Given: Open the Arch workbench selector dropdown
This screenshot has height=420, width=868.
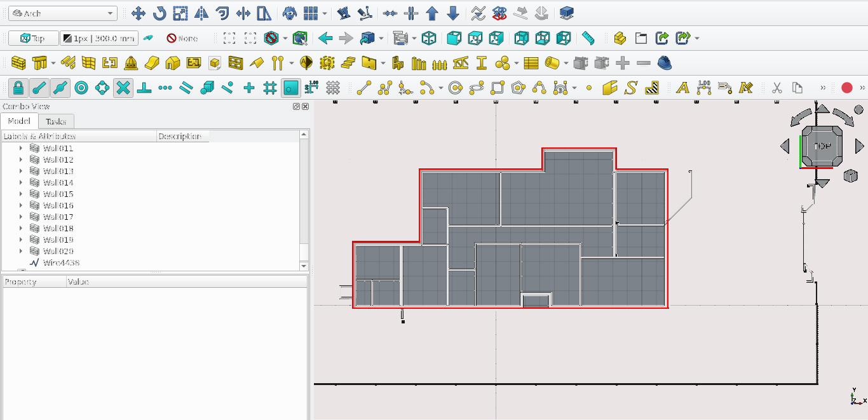Looking at the screenshot, I should (62, 13).
